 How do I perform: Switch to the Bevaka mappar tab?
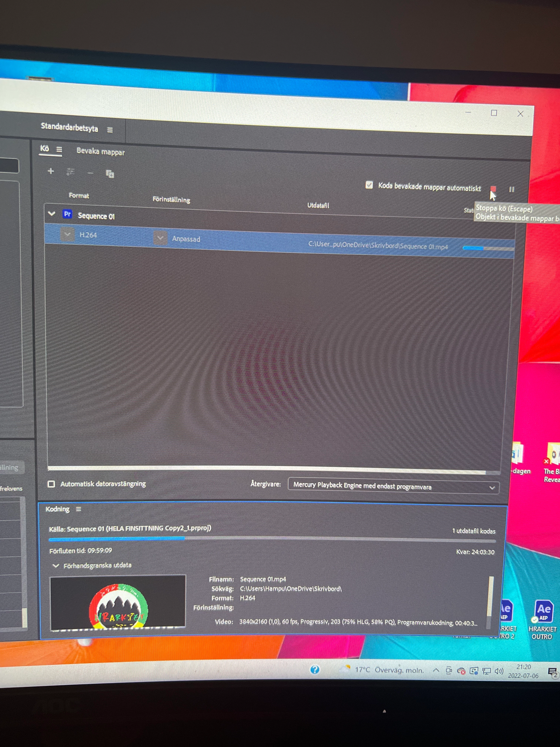point(101,151)
